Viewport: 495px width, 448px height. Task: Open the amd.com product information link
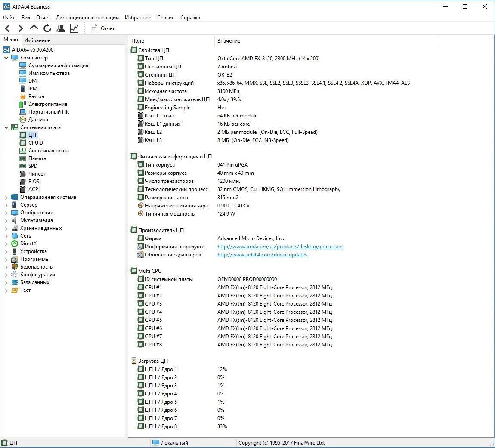point(280,247)
